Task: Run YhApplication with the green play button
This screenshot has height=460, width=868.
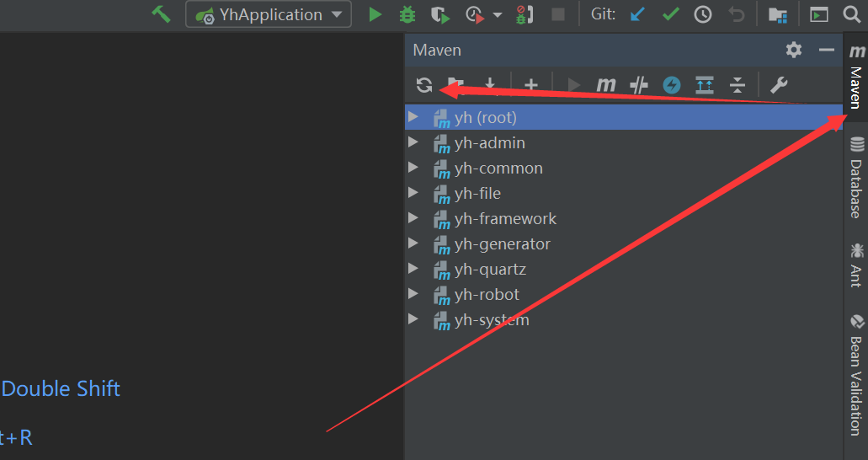Action: [375, 14]
